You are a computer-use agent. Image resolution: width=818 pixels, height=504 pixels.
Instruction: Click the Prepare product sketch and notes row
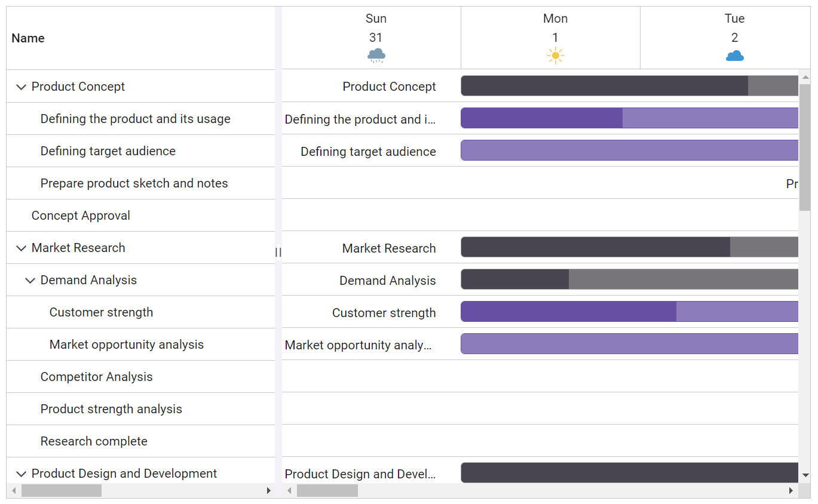coord(134,183)
